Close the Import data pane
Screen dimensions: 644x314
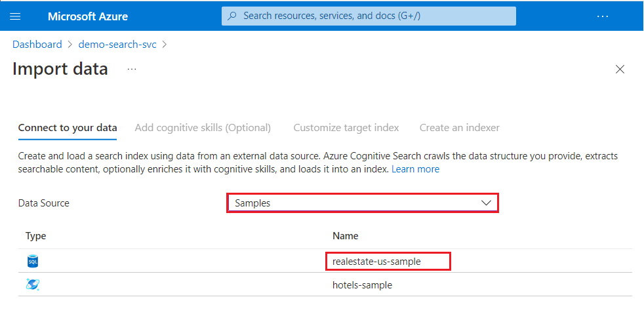[620, 69]
